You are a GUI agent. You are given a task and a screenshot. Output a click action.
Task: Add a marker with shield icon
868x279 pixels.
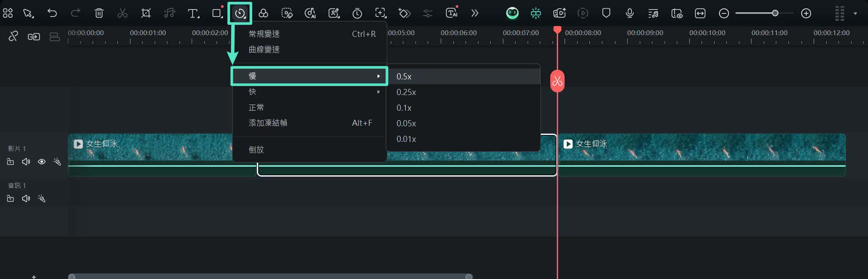[606, 13]
